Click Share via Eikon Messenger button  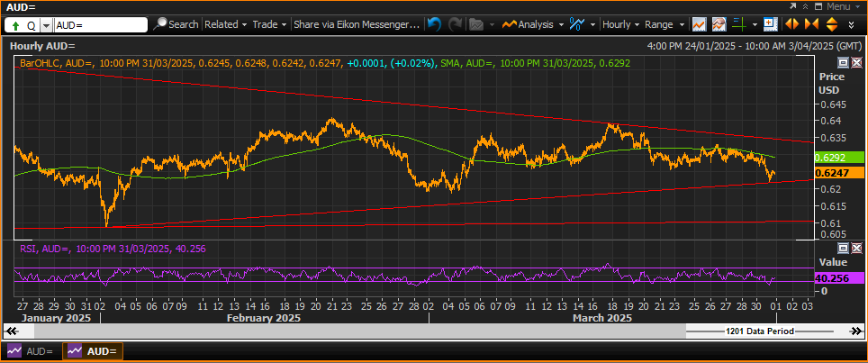(357, 24)
